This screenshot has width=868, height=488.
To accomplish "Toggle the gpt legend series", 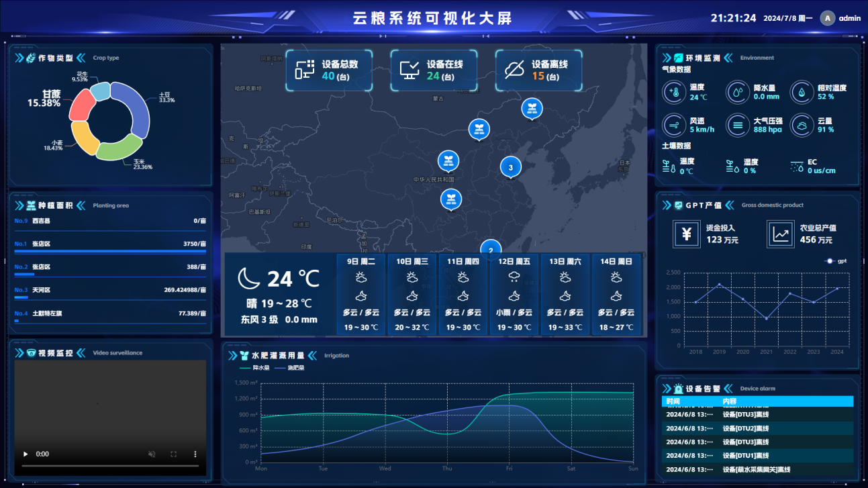I will (x=836, y=260).
